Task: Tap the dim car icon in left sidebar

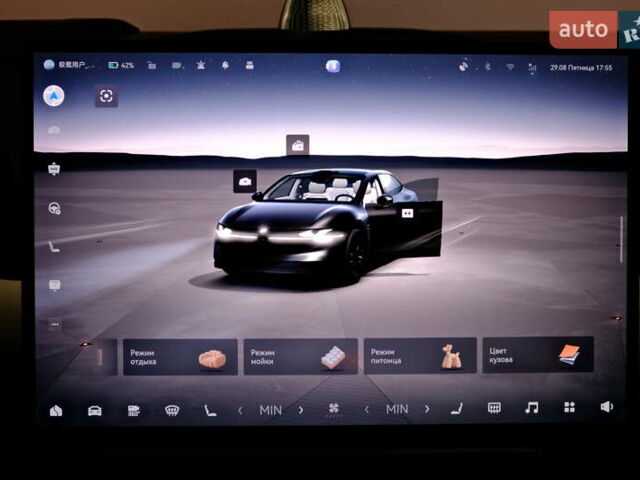Action: coord(54,131)
